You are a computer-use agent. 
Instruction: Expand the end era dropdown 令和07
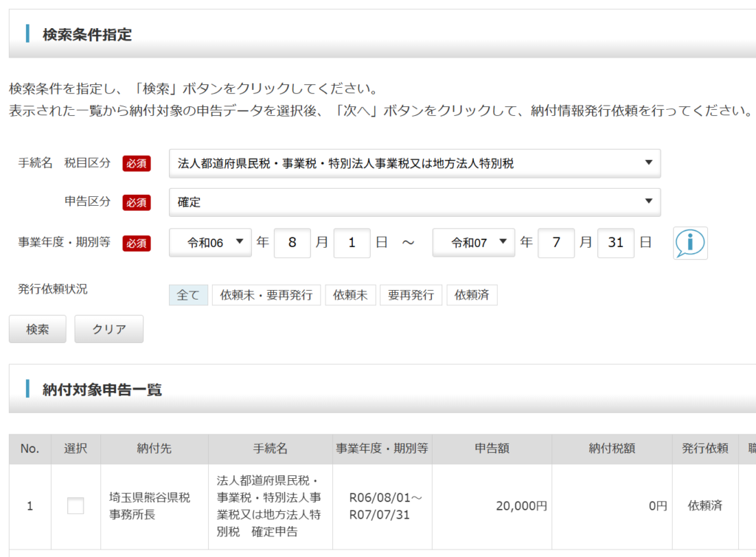474,243
